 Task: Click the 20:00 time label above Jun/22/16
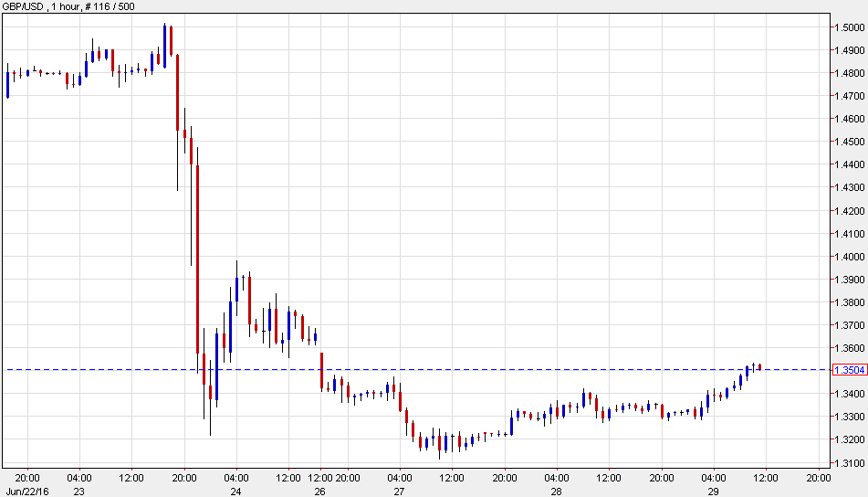pyautogui.click(x=27, y=478)
